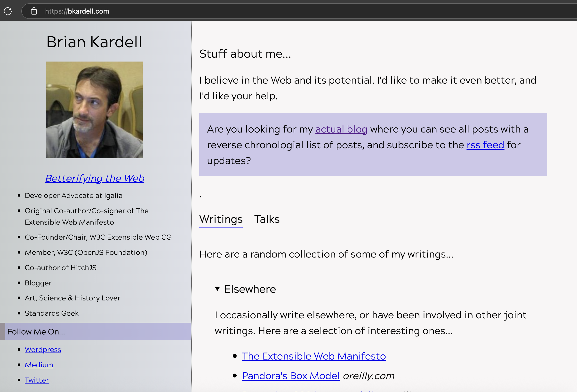Open the actual blog link
Image resolution: width=577 pixels, height=392 pixels.
click(341, 129)
